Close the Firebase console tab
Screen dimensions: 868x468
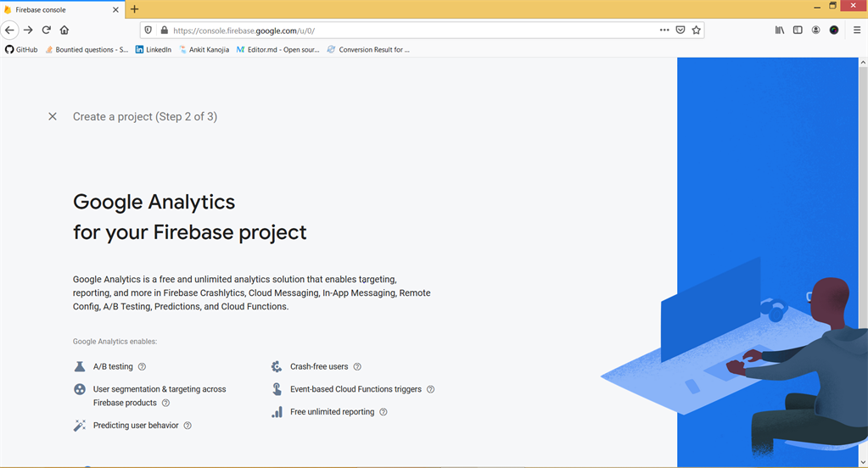[x=115, y=9]
